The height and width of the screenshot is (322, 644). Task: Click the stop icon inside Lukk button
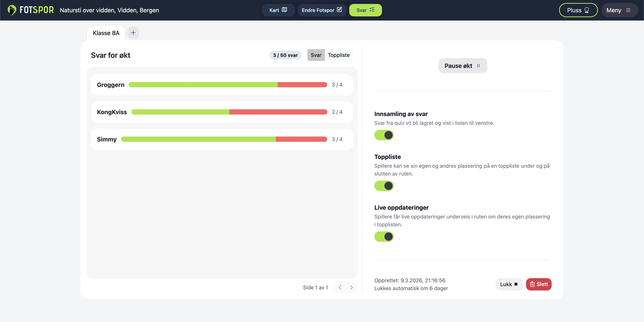pyautogui.click(x=516, y=284)
